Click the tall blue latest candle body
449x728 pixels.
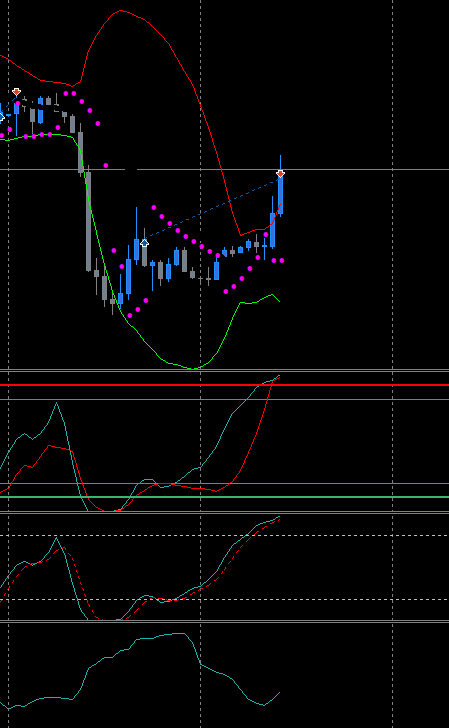click(280, 194)
